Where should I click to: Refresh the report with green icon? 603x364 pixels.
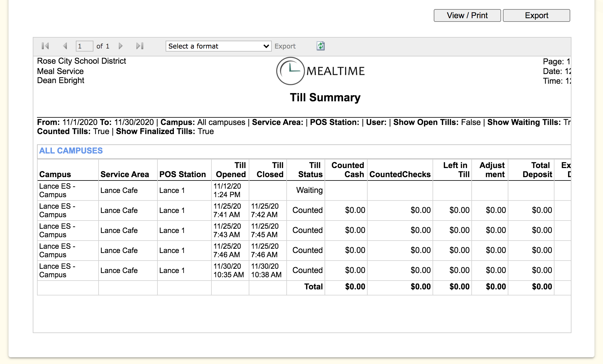point(321,46)
